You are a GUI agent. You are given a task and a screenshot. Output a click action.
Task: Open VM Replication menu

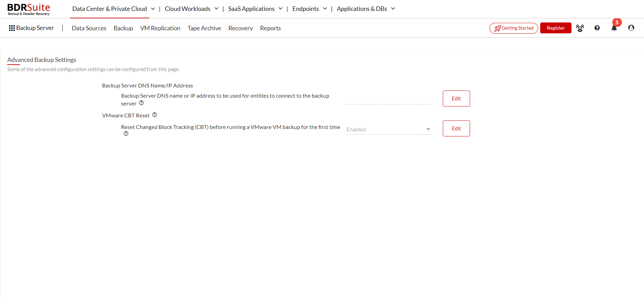click(160, 28)
